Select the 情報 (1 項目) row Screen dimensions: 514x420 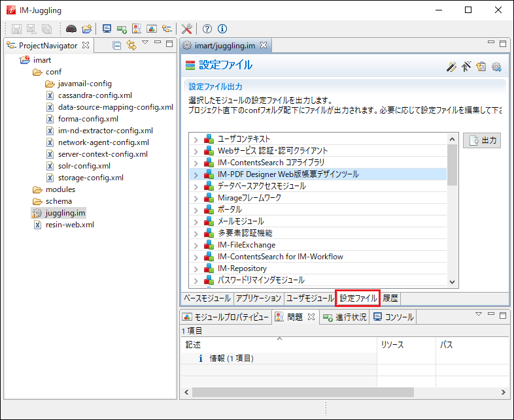279,359
